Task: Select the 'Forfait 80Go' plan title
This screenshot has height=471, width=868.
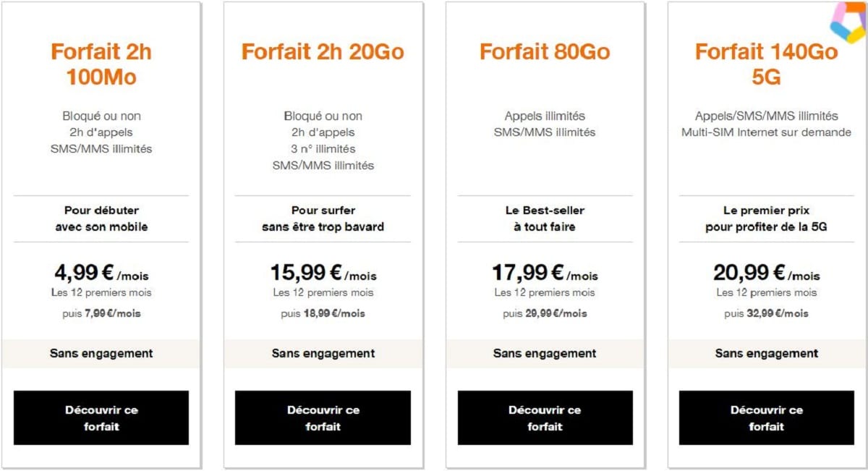Action: click(x=545, y=51)
